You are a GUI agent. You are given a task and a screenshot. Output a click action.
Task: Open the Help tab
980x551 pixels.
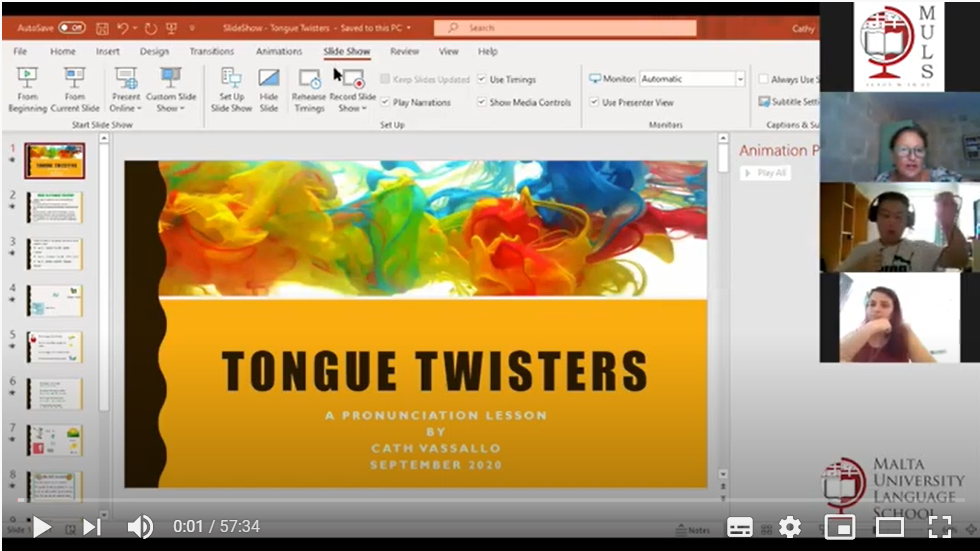coord(488,51)
